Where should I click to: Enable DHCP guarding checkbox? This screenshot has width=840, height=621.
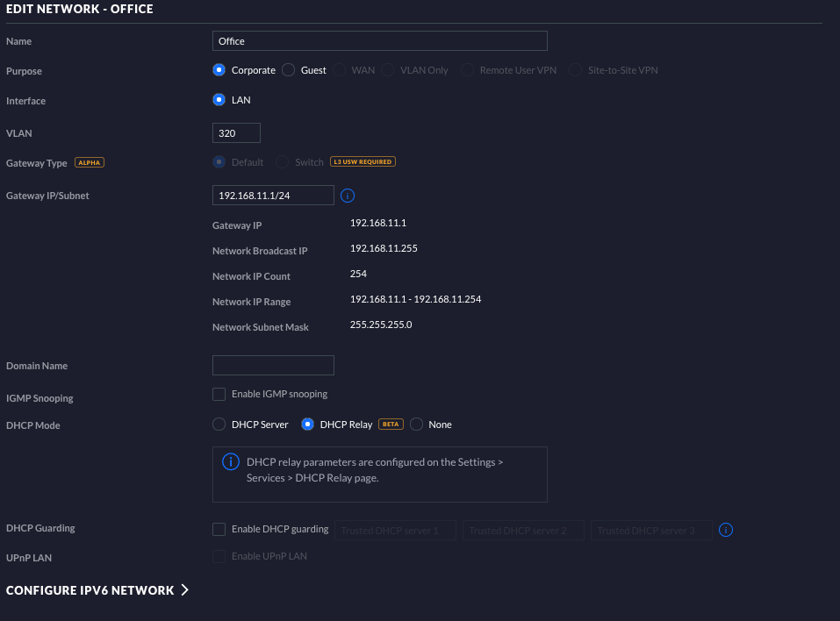click(x=219, y=530)
